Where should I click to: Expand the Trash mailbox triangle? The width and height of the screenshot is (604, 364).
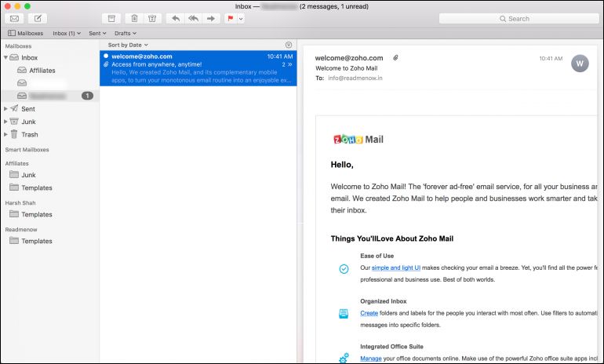pyautogui.click(x=5, y=134)
